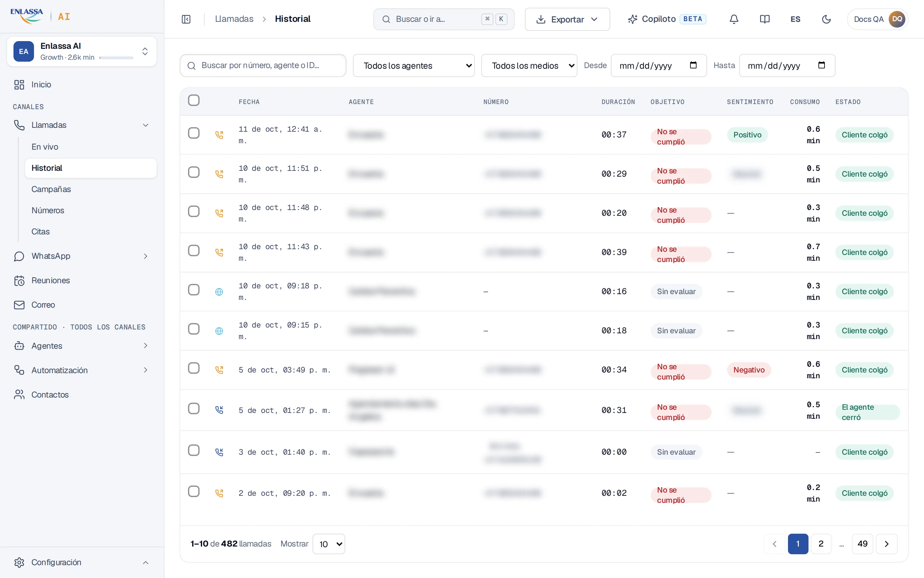The image size is (924, 578).
Task: Click the Llamadas breadcrumb link
Action: pos(234,19)
